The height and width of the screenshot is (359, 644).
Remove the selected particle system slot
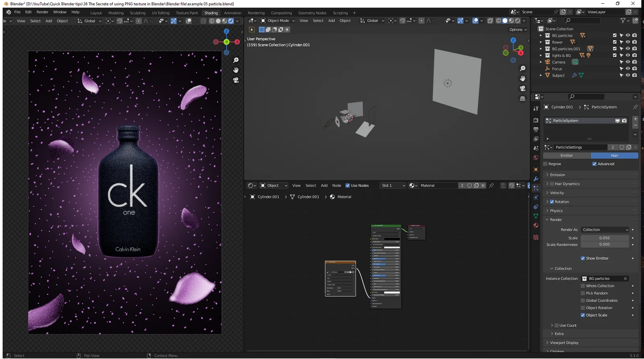click(x=635, y=125)
